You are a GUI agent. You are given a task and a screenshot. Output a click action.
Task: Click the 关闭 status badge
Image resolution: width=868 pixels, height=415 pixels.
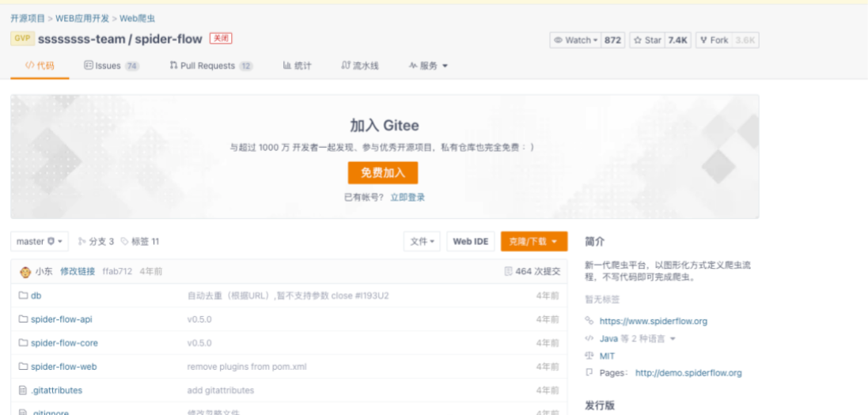point(221,39)
